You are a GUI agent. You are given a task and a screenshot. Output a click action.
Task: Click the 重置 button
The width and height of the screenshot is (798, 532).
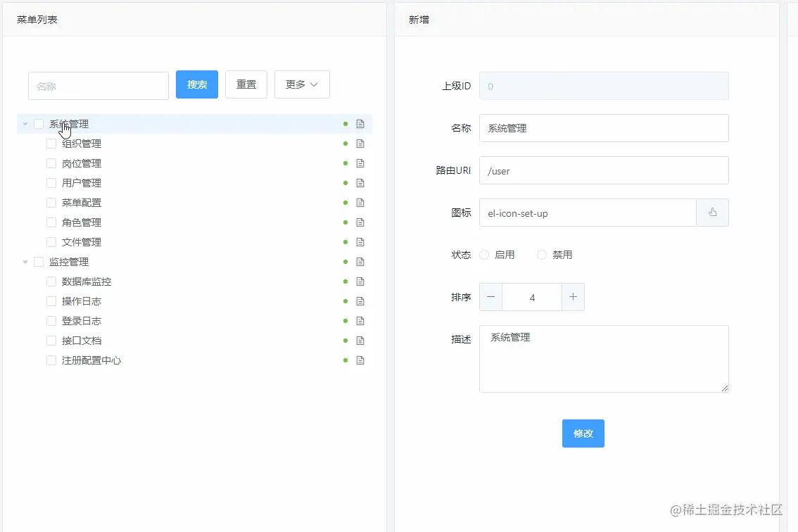[x=246, y=84]
